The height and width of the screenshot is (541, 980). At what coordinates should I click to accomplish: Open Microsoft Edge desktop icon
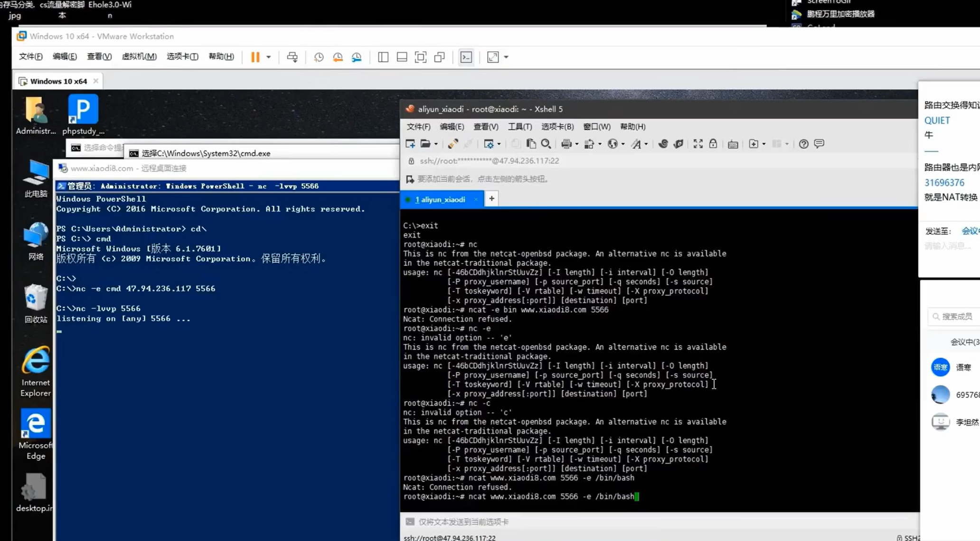click(x=36, y=434)
